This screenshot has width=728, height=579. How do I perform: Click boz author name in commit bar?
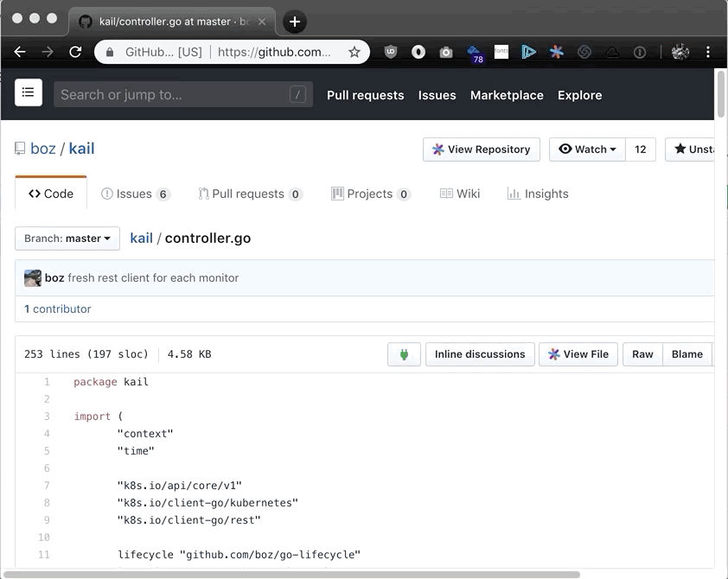tap(54, 278)
